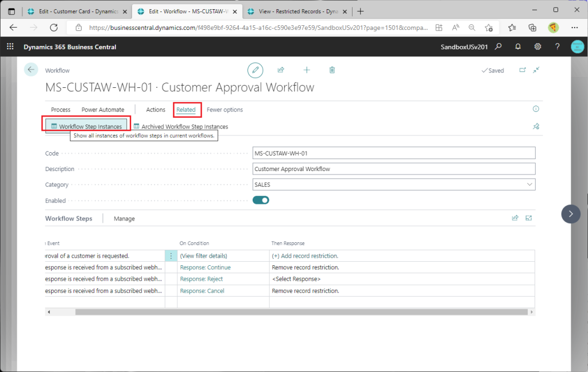Toggle the Enabled switch off
Viewport: 588px width, 372px height.
coord(261,200)
